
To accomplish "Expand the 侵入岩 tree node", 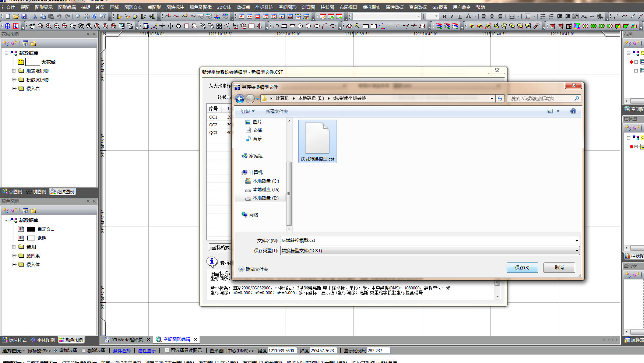I will point(14,88).
